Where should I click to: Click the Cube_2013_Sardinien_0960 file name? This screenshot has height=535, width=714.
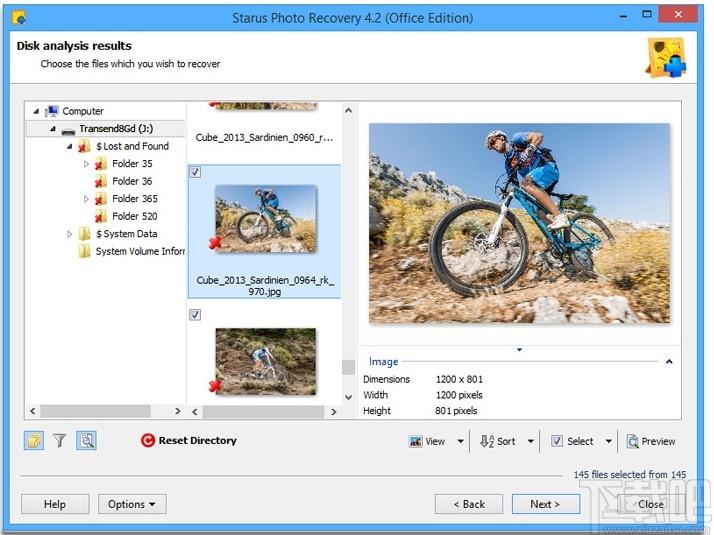click(x=264, y=138)
